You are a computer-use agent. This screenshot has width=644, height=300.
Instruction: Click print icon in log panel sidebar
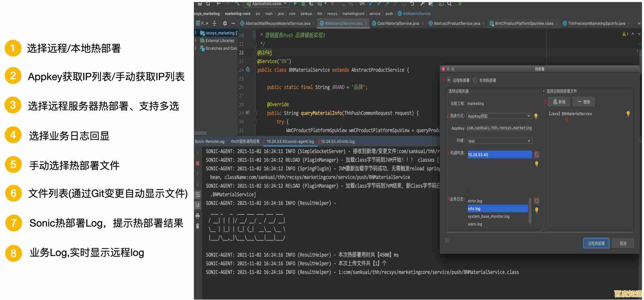coord(198,215)
